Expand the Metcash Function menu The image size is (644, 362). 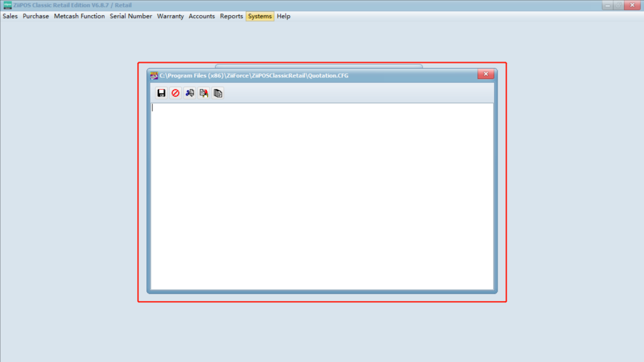[79, 16]
